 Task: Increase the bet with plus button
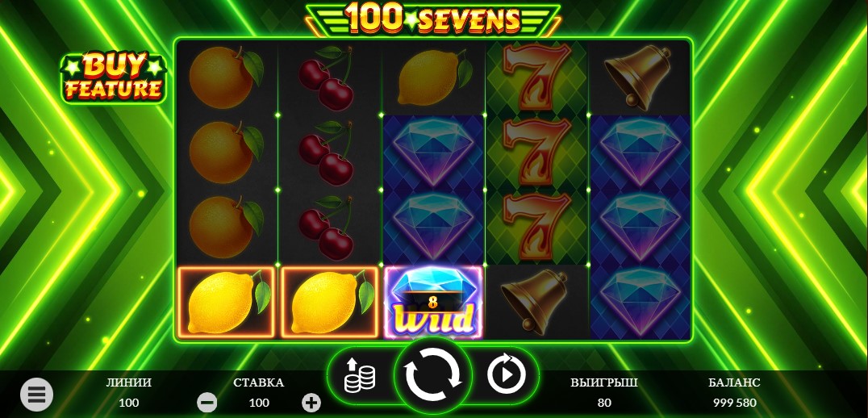[311, 403]
